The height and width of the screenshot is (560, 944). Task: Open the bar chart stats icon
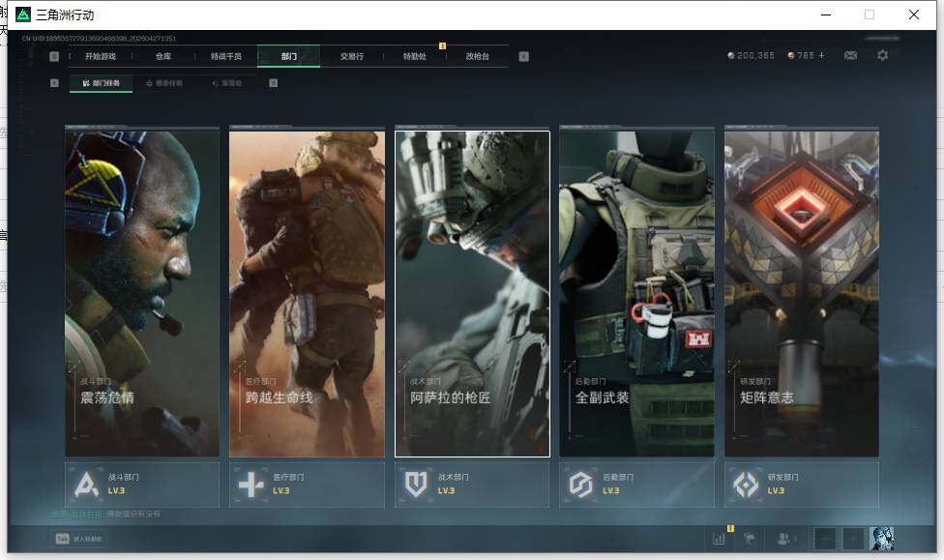tap(719, 539)
